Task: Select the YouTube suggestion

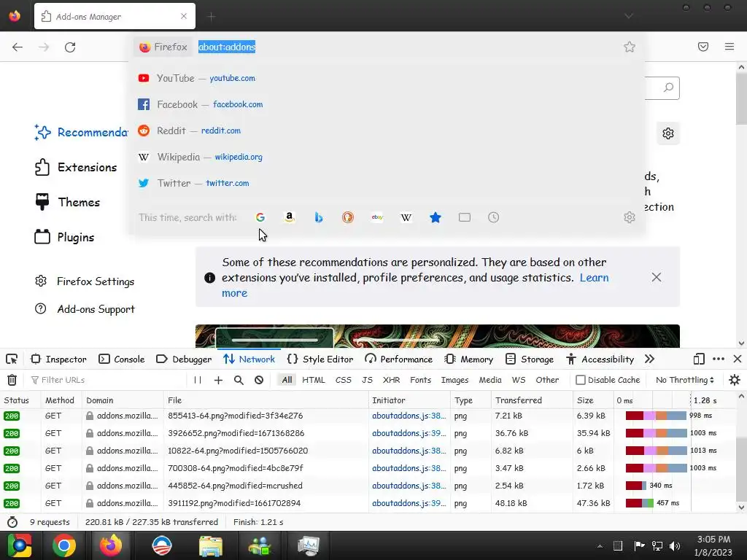Action: (x=387, y=78)
